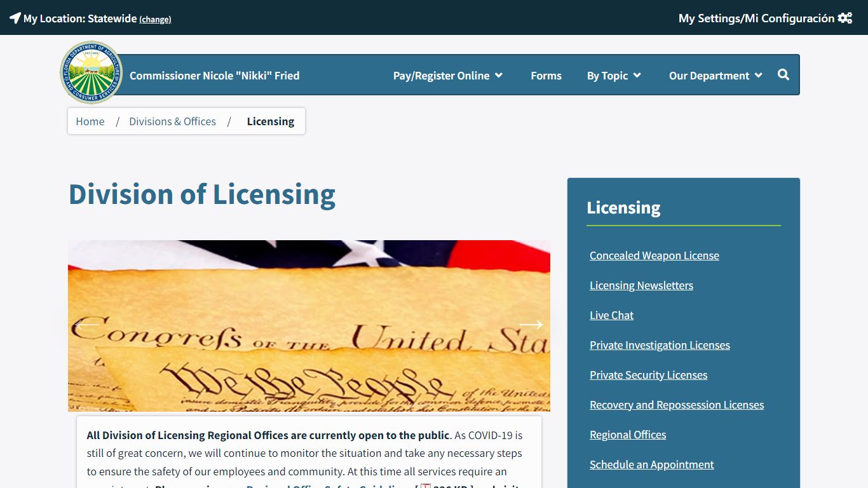Image resolution: width=868 pixels, height=488 pixels.
Task: Open Regional Offices sidebar link
Action: coord(628,435)
